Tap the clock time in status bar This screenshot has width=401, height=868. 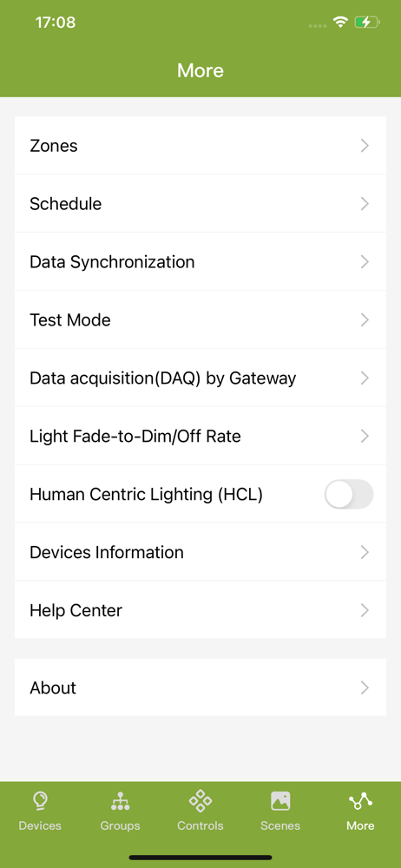click(56, 23)
